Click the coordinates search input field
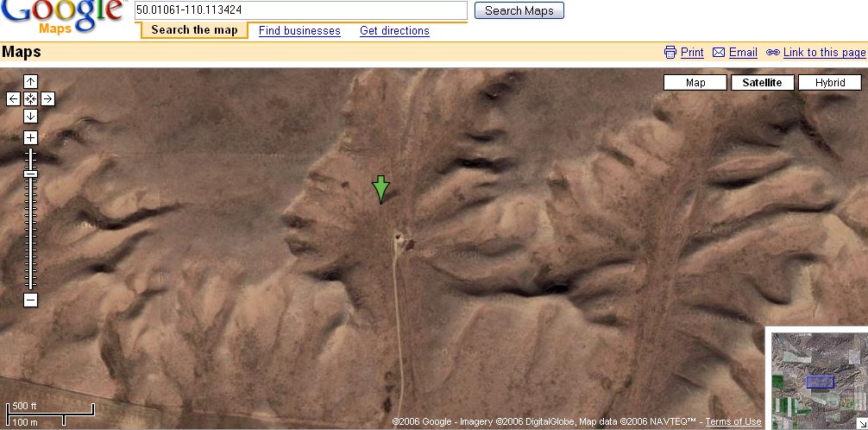 point(300,10)
